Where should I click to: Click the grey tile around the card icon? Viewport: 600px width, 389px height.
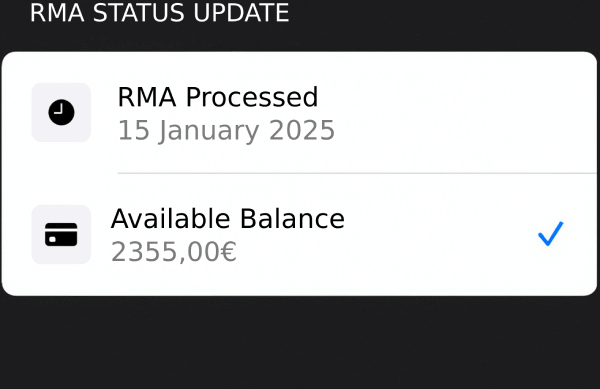point(61,234)
